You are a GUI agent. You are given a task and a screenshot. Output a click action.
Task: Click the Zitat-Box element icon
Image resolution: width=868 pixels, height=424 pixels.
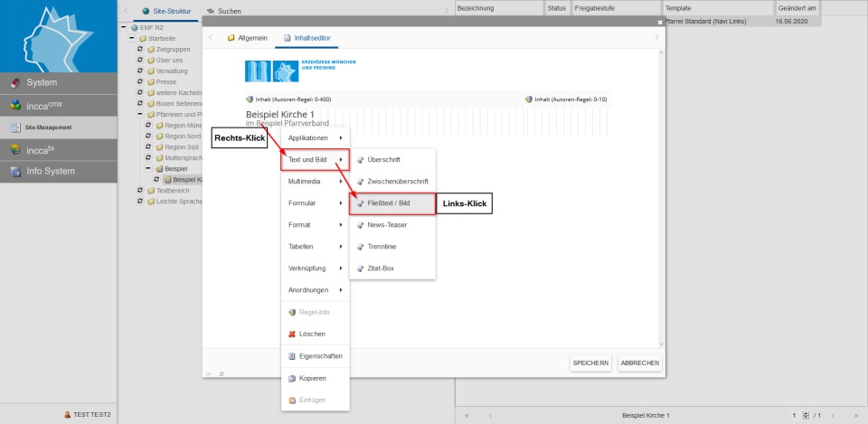tap(360, 269)
